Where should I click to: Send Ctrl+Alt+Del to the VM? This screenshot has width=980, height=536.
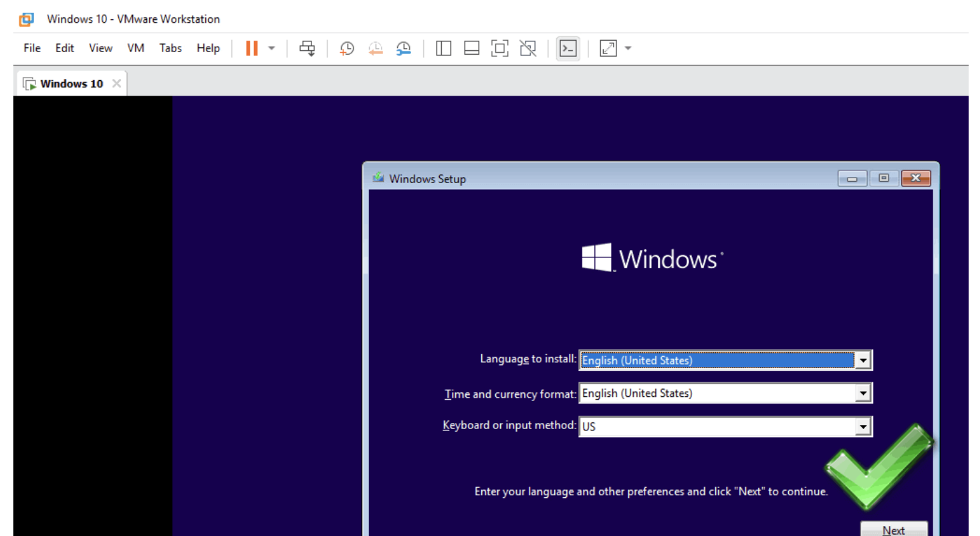tap(307, 48)
